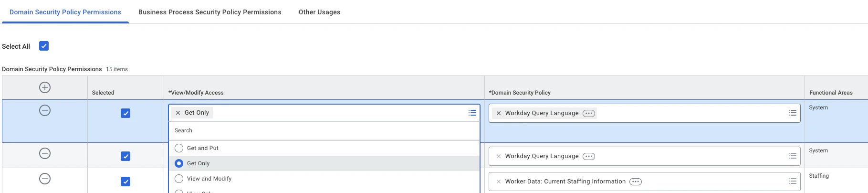The image size is (868, 193).
Task: Remove the first permissions row
Action: (x=45, y=110)
